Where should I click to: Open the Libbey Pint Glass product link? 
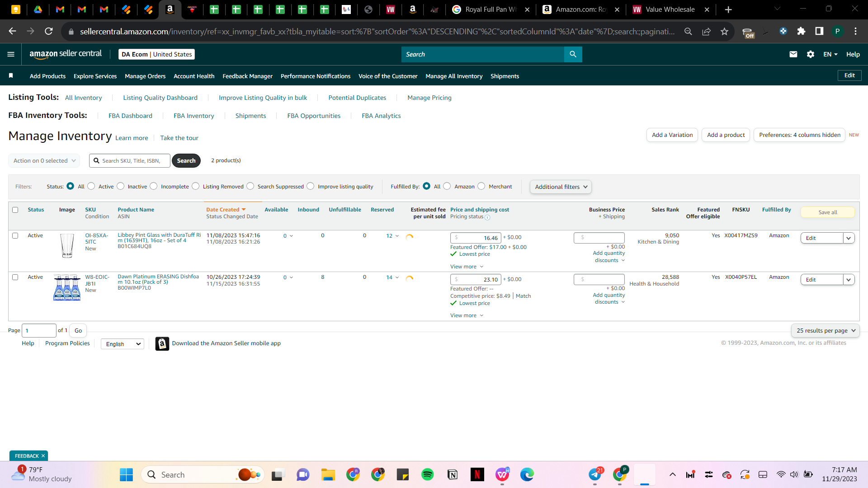[159, 238]
